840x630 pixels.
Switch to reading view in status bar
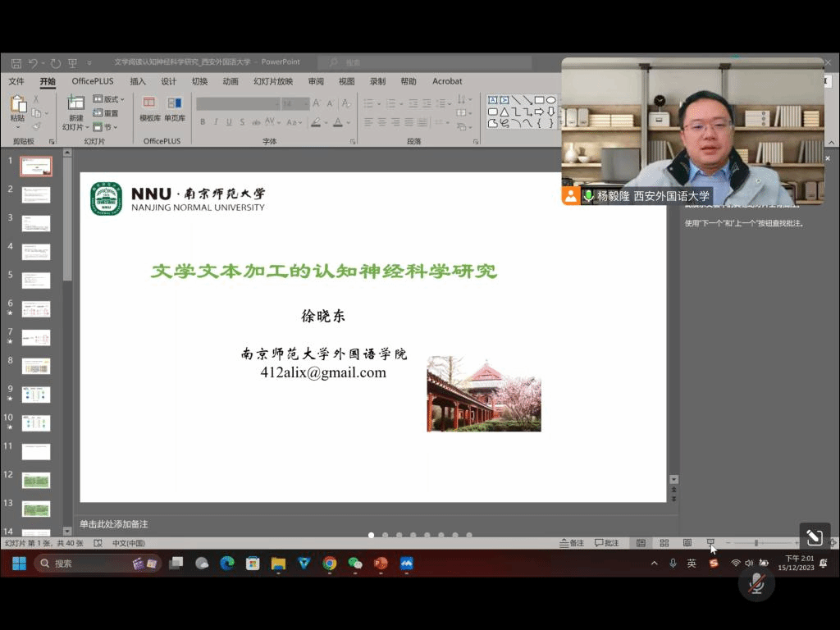click(x=687, y=543)
